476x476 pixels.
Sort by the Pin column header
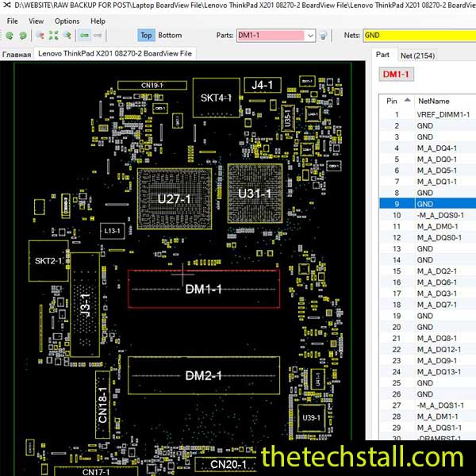pyautogui.click(x=397, y=101)
